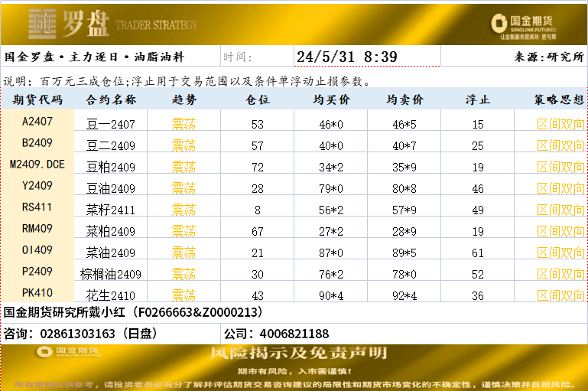Click contract name 豆一2407
588x391 pixels.
coord(111,124)
